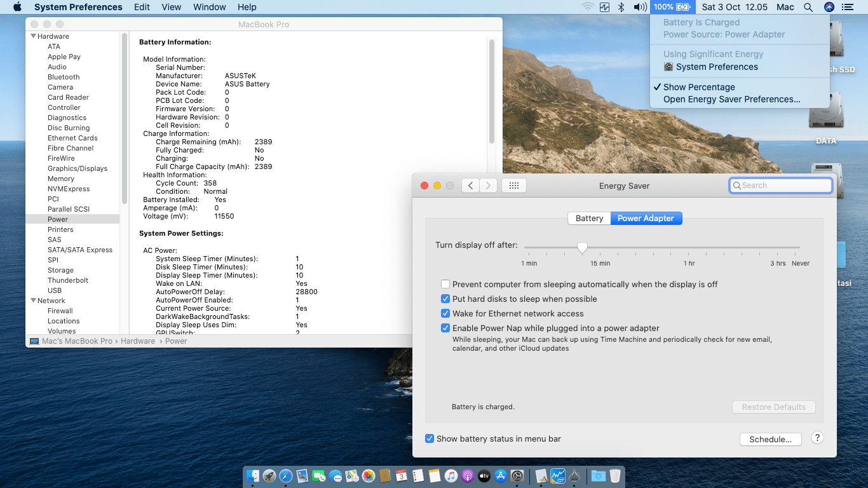Click the Turn display off slider handle
Viewport: 868px width, 488px height.
coord(582,247)
